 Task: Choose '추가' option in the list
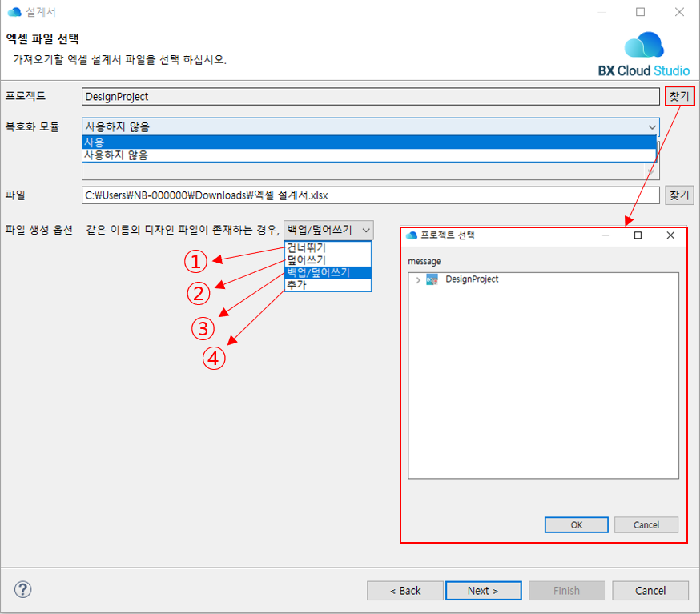(x=328, y=285)
